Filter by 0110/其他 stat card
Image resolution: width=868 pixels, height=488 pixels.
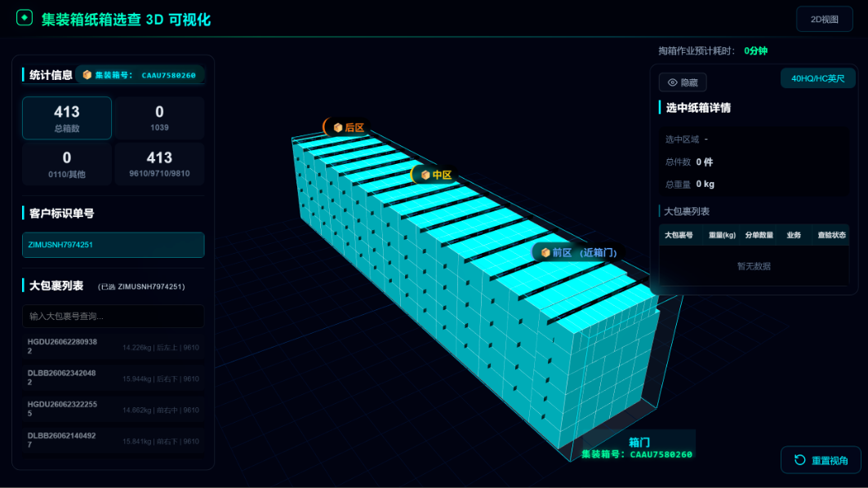(67, 164)
